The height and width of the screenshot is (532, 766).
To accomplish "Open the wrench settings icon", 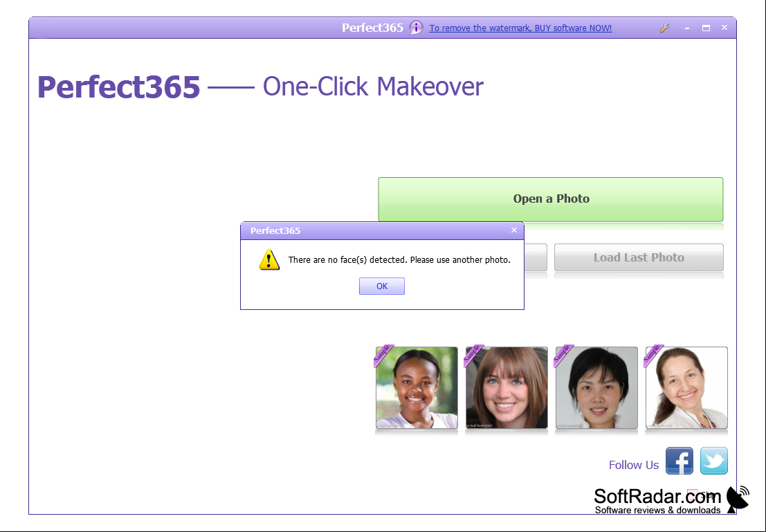I will pyautogui.click(x=664, y=28).
